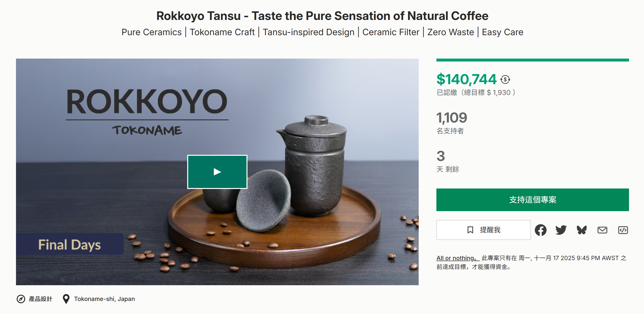Open the embed code icon
The height and width of the screenshot is (314, 644).
[623, 230]
